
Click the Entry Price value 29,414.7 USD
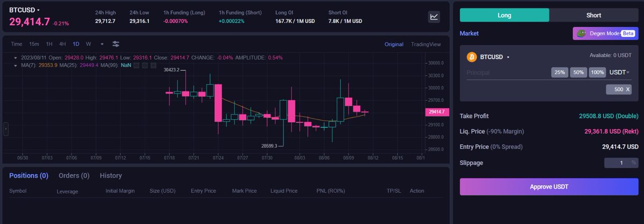(620, 146)
